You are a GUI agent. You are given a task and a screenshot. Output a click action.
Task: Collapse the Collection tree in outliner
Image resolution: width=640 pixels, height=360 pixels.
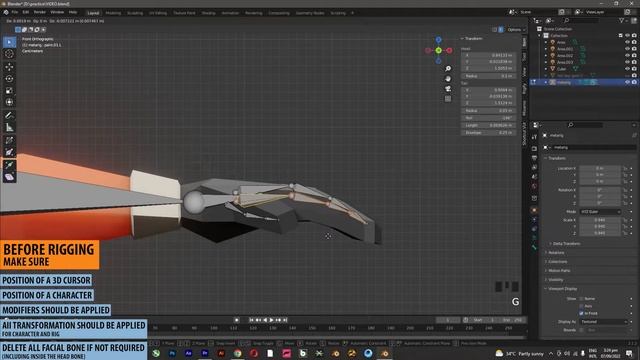coord(540,36)
